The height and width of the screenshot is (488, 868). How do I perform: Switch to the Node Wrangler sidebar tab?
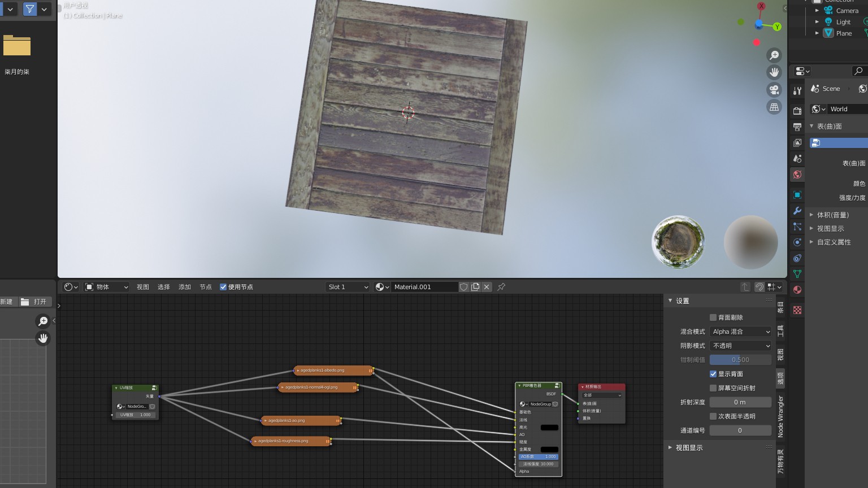pyautogui.click(x=780, y=416)
